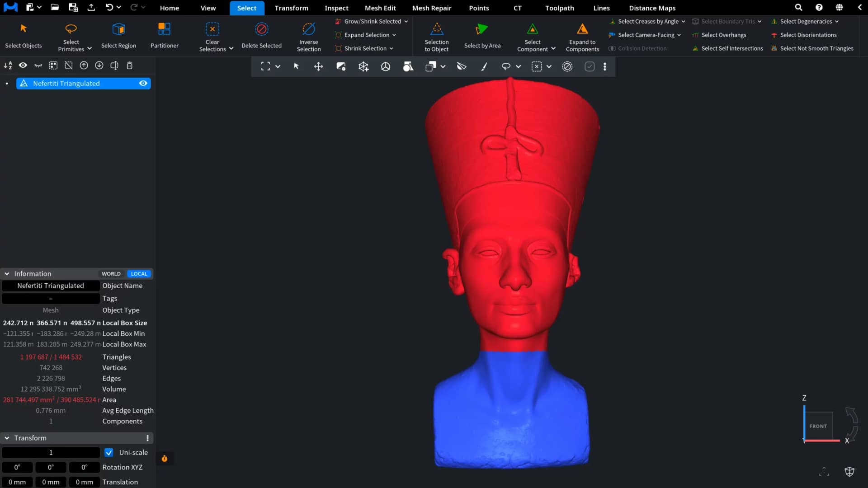Click the brush tool in viewport toolbar
Viewport: 868px width, 488px height.
[484, 66]
